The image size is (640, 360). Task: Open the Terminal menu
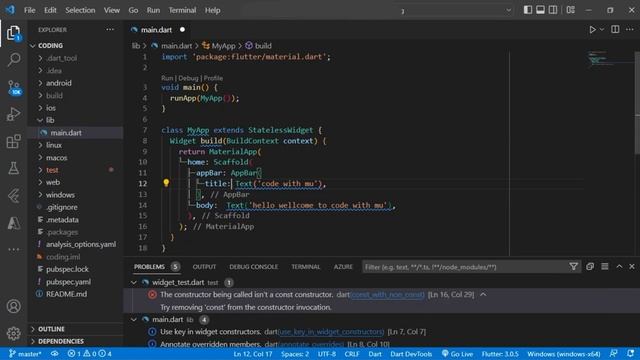click(182, 10)
